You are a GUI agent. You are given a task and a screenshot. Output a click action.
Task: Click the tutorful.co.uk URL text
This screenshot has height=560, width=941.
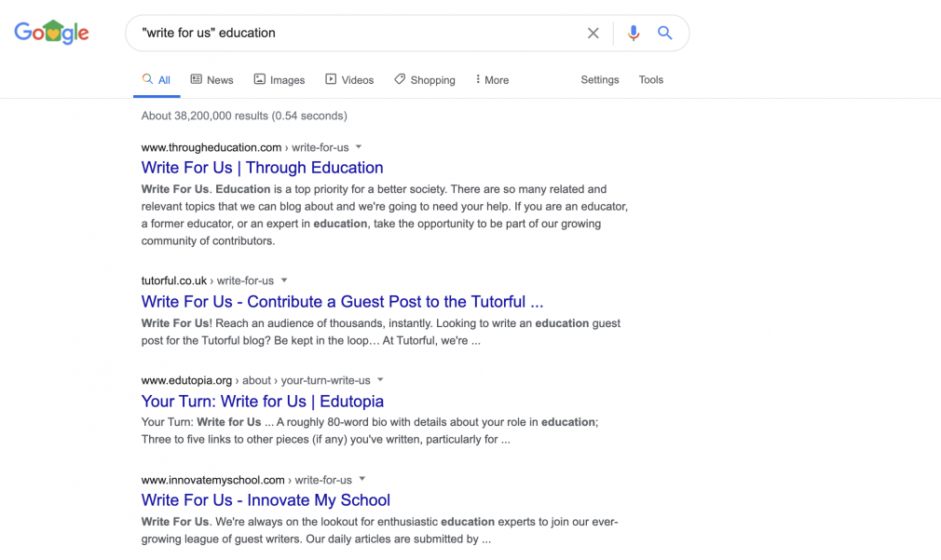173,280
